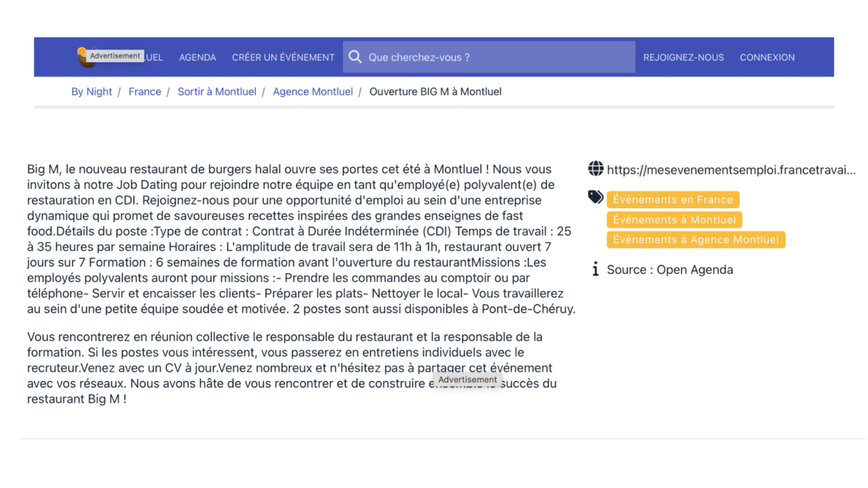
Task: Open the AGENDA menu item
Action: tap(197, 57)
